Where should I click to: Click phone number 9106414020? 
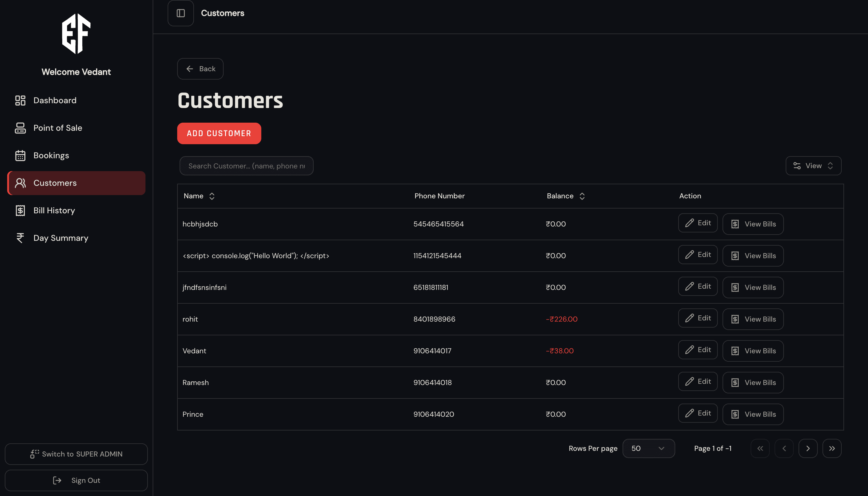pos(433,414)
